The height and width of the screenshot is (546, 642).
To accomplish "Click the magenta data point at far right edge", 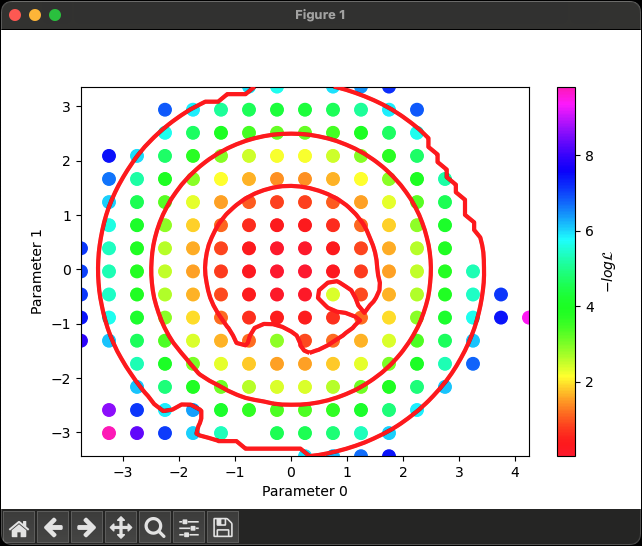I will click(x=526, y=318).
